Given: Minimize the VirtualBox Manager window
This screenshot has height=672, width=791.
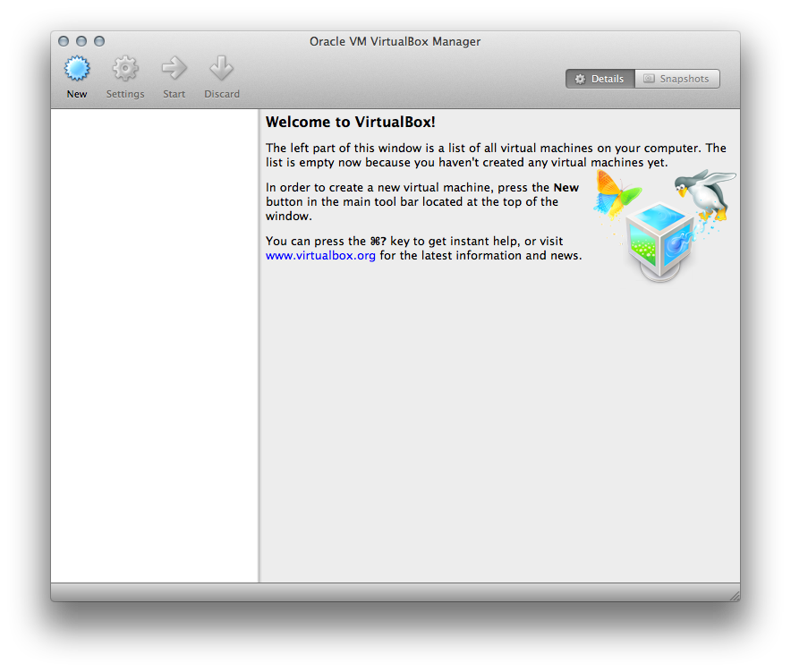Looking at the screenshot, I should pos(81,41).
